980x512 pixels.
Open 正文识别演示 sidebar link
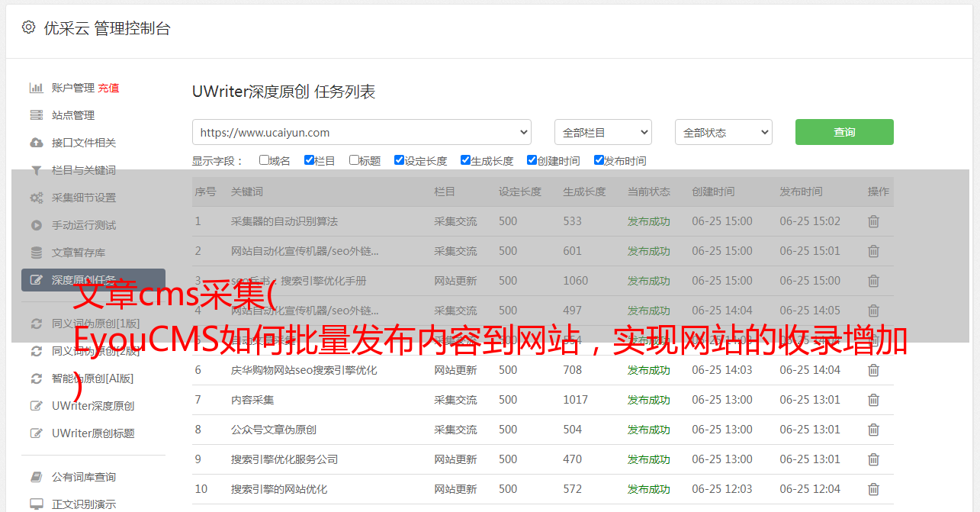pos(84,504)
